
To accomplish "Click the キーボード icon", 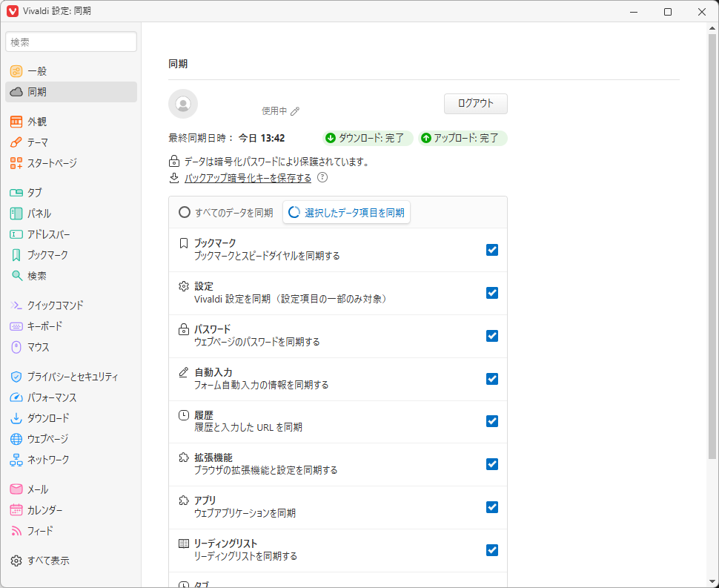I will coord(16,326).
